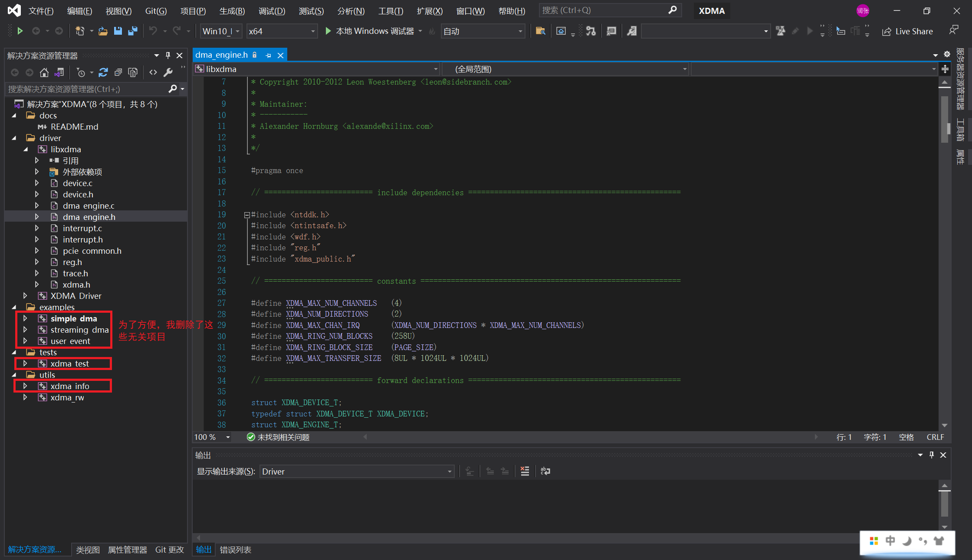Open the Live Share button
The height and width of the screenshot is (560, 972).
point(908,31)
